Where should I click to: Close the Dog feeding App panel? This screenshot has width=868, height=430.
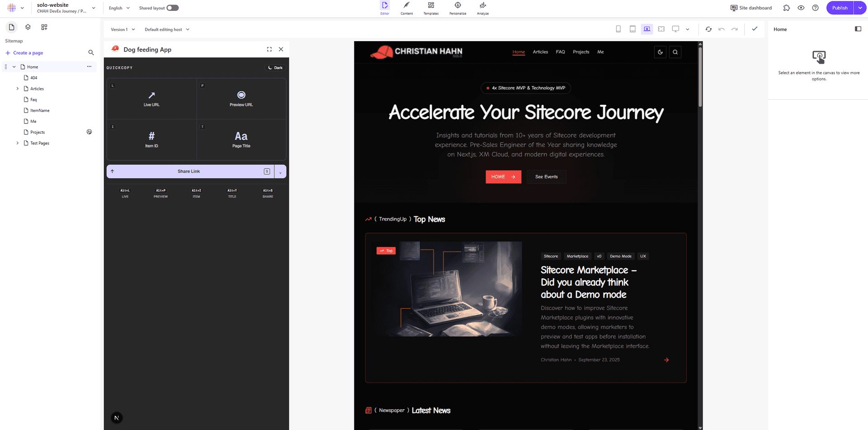point(281,49)
